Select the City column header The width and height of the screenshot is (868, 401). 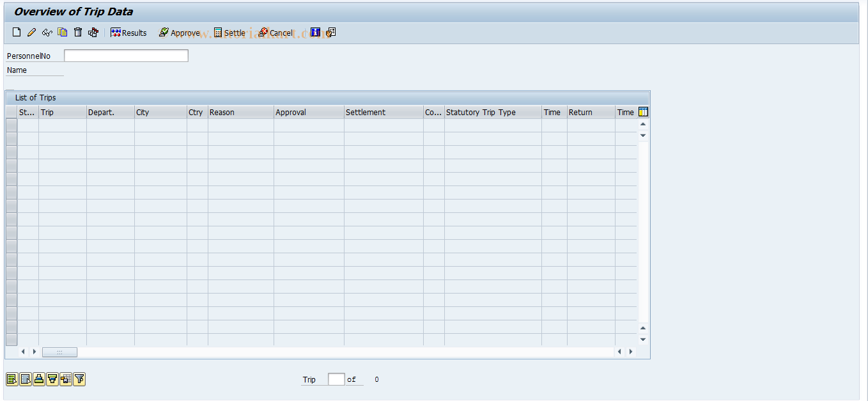pos(161,112)
